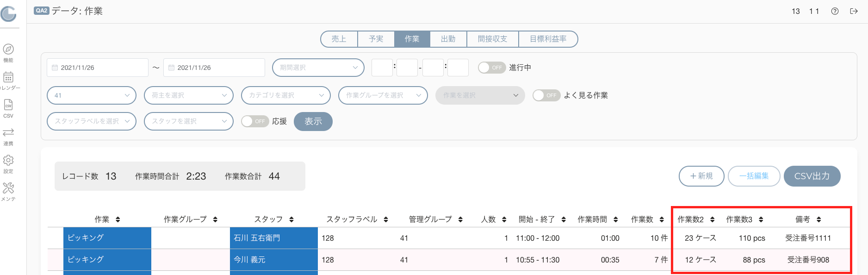Open the 連携 arrows icon in sidebar

8,132
